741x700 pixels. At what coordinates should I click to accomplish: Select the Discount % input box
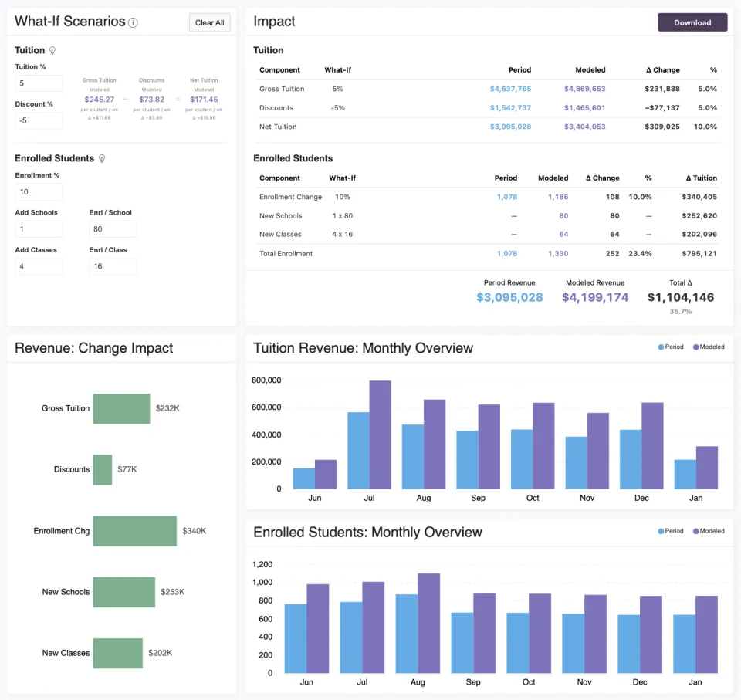point(39,120)
